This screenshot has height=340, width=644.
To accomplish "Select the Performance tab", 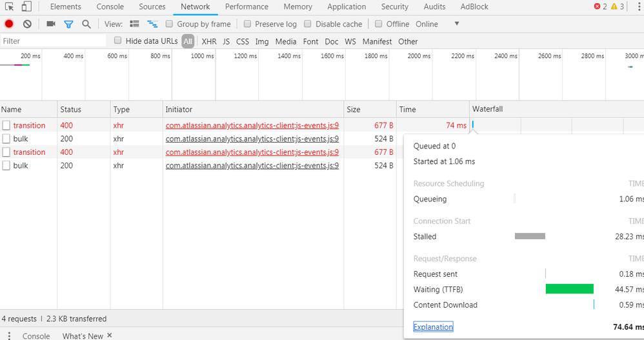I will (x=247, y=6).
